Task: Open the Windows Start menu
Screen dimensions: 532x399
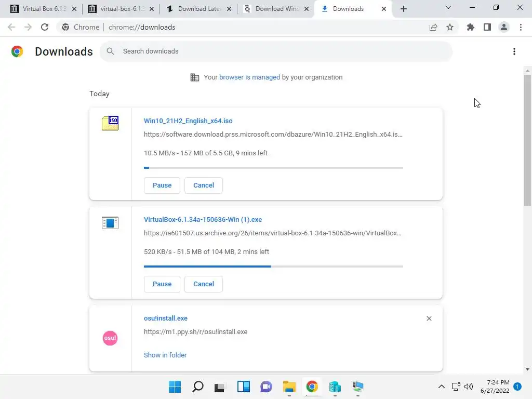Action: tap(175, 387)
